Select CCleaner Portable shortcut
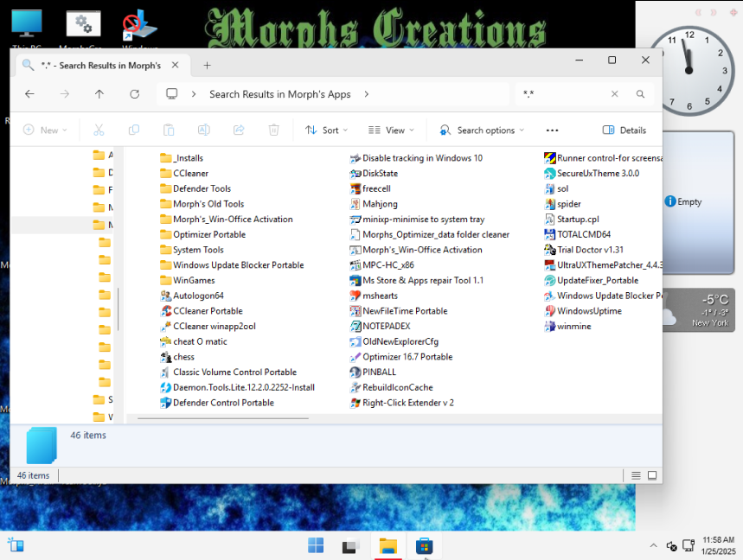The image size is (743, 560). (202, 311)
